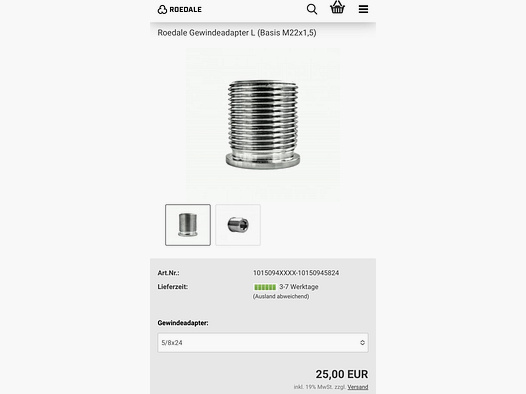Select the first thumbnail of upright adapter

[x=188, y=225]
